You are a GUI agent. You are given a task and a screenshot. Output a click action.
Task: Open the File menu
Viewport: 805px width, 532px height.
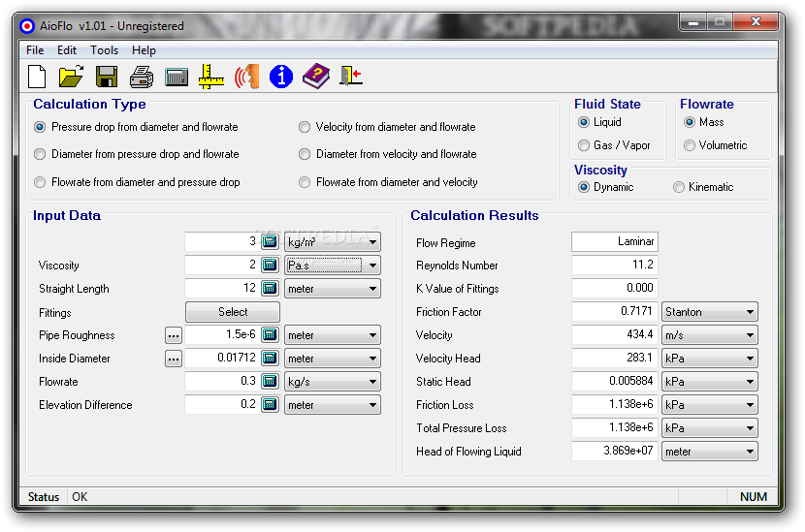click(35, 50)
